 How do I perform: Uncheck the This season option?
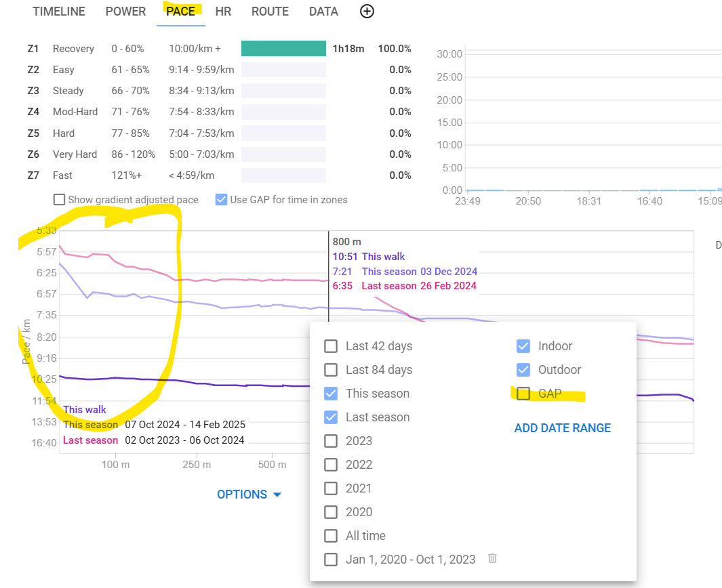pos(331,394)
